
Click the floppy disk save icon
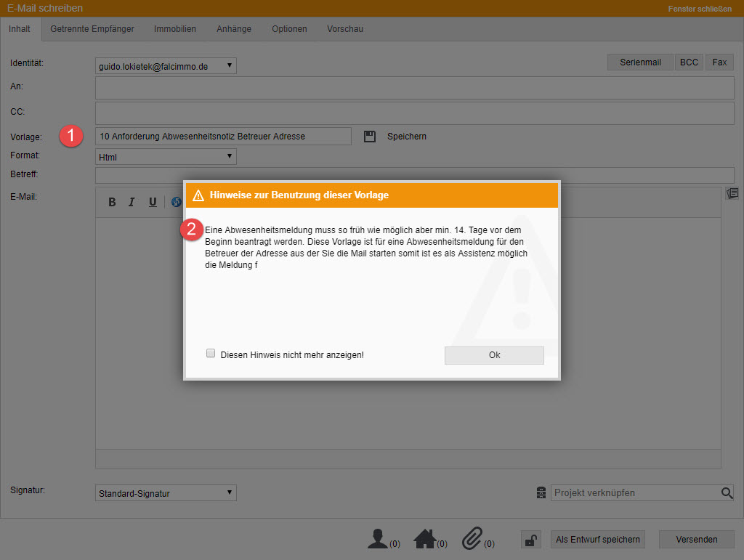[x=370, y=137]
